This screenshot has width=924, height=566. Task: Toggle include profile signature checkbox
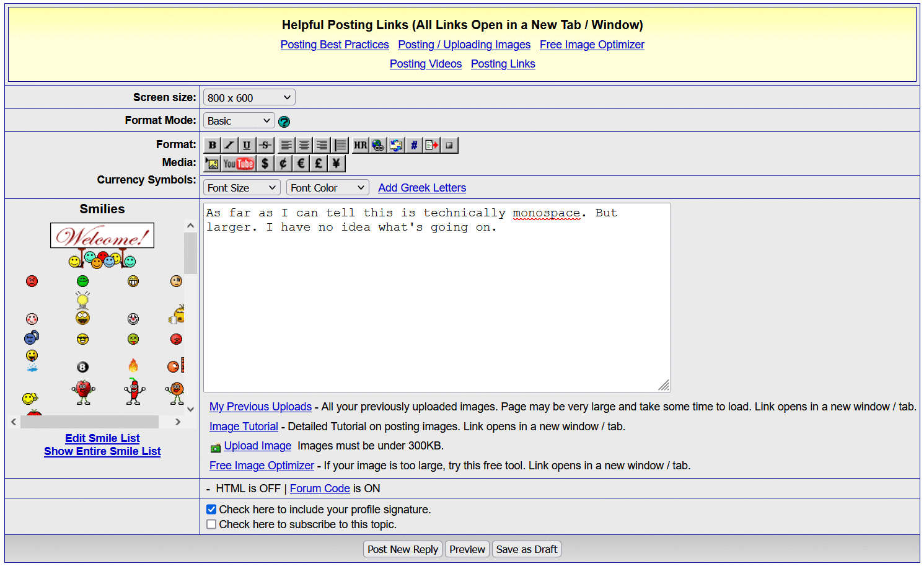click(211, 510)
